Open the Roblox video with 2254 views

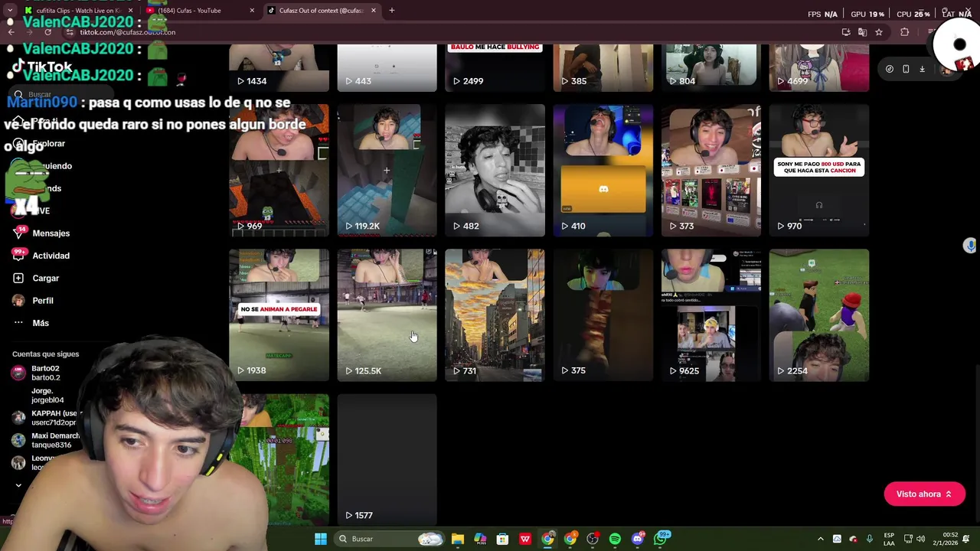[x=819, y=315]
